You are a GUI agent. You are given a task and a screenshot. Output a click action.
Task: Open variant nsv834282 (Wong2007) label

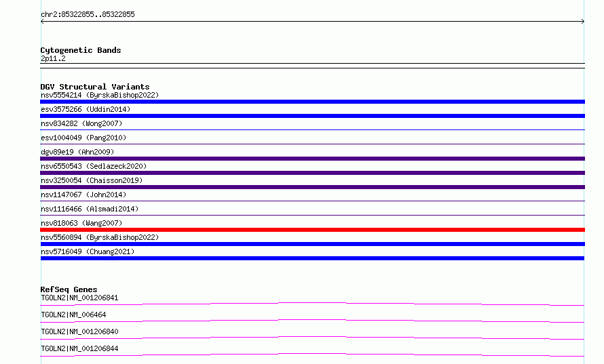81,123
